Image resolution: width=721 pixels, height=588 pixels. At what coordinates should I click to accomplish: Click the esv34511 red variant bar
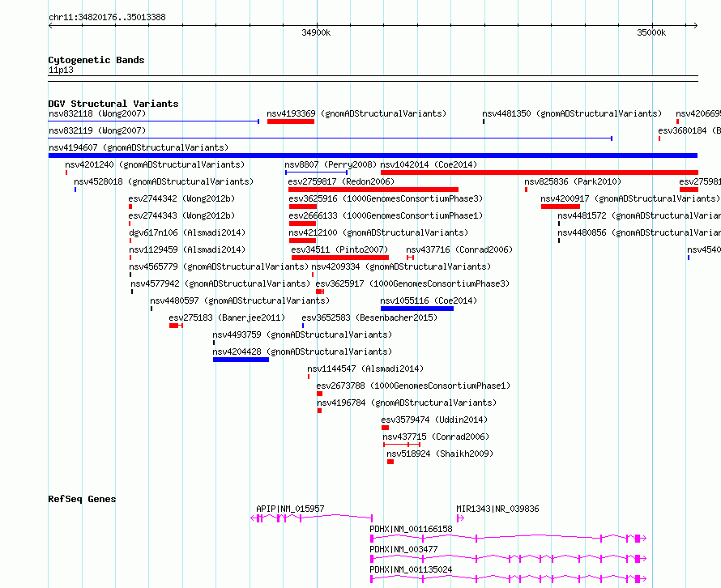coord(340,258)
